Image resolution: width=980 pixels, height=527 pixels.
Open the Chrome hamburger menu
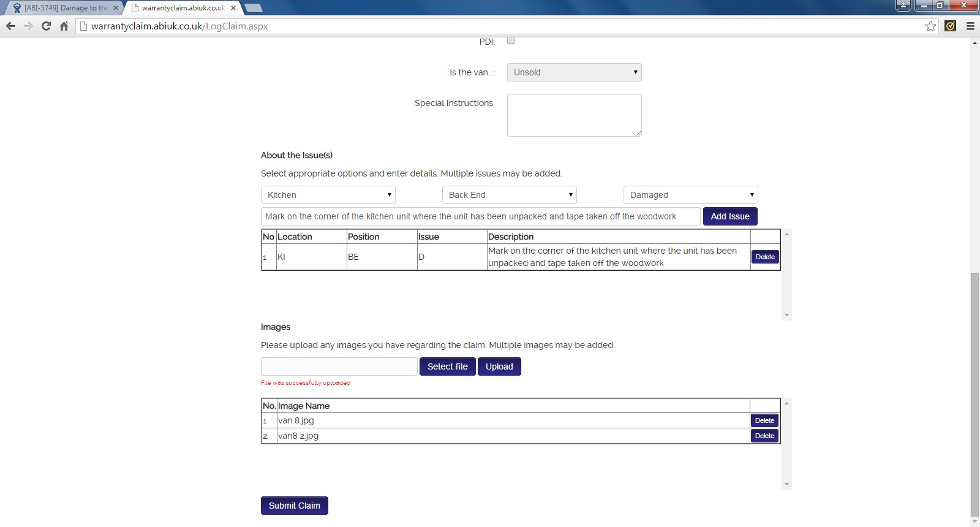tap(970, 26)
